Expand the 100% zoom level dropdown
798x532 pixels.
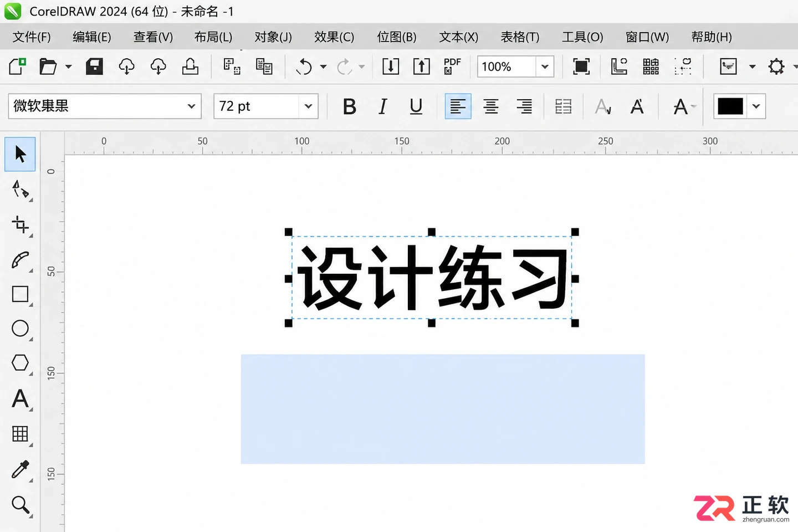click(545, 67)
